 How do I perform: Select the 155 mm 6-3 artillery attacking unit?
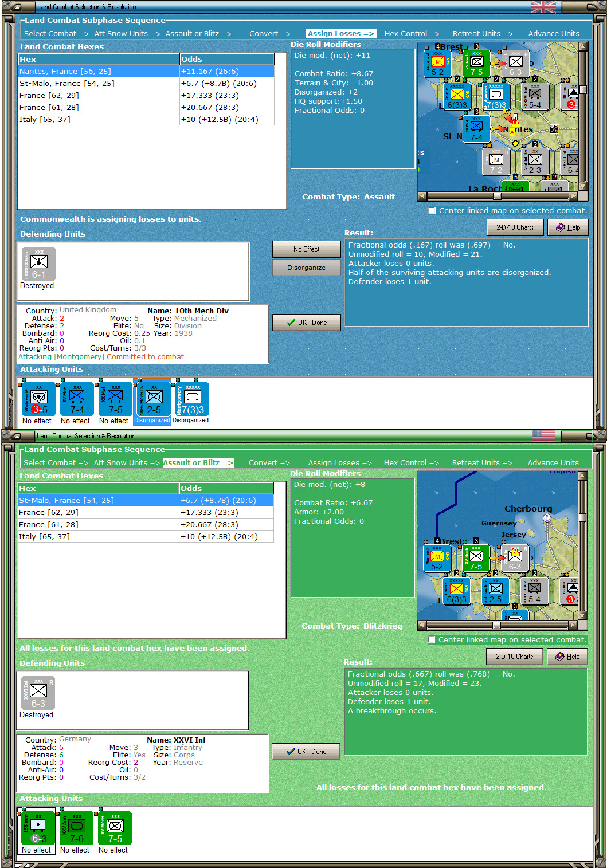pos(37,828)
